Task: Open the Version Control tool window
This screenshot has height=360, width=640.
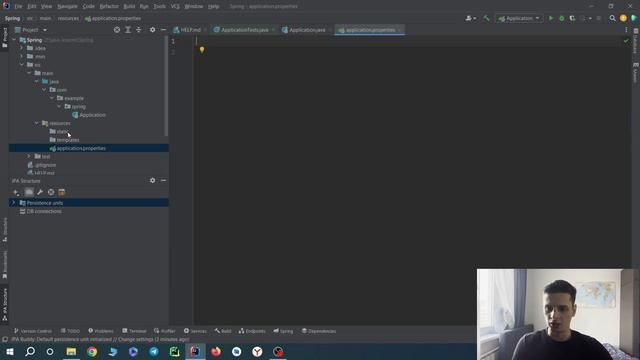Action: [x=33, y=331]
